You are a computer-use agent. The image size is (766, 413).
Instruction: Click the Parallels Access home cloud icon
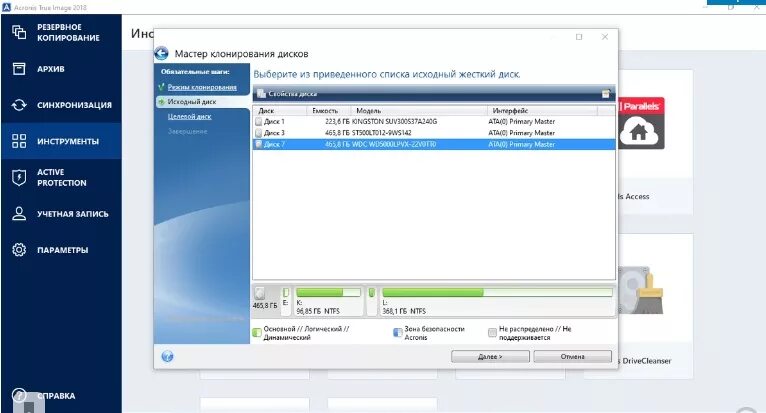[641, 131]
